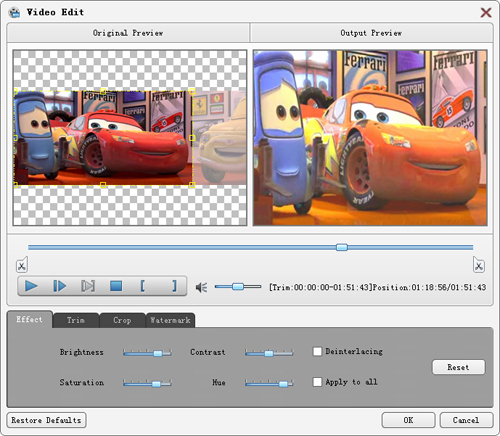
Task: Click the right-middle crop handle
Action: (192, 138)
